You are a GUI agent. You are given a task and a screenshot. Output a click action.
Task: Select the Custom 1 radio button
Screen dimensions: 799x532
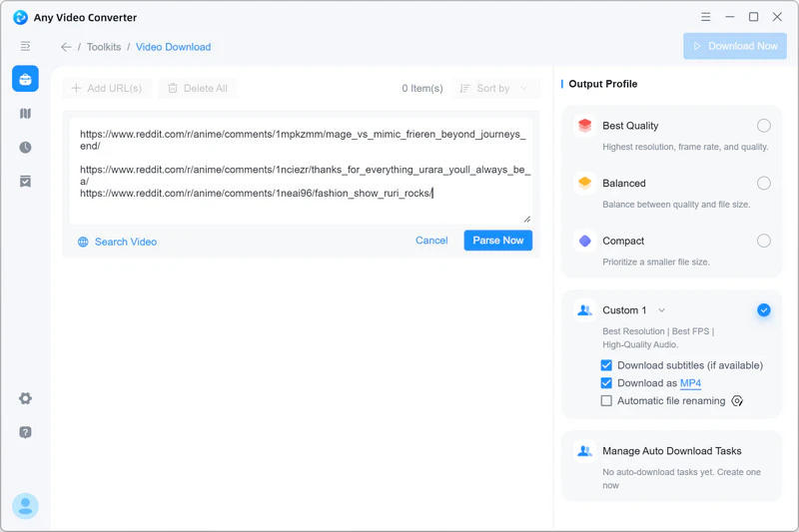763,310
